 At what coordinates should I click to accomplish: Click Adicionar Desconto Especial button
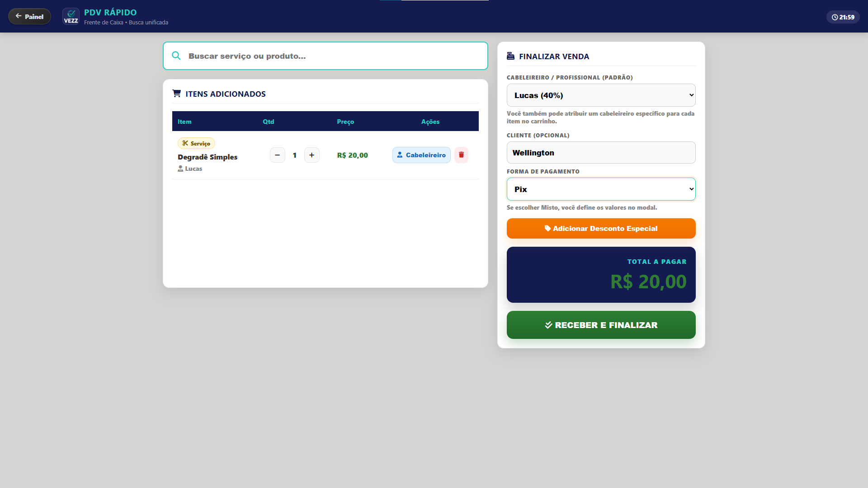pyautogui.click(x=601, y=229)
